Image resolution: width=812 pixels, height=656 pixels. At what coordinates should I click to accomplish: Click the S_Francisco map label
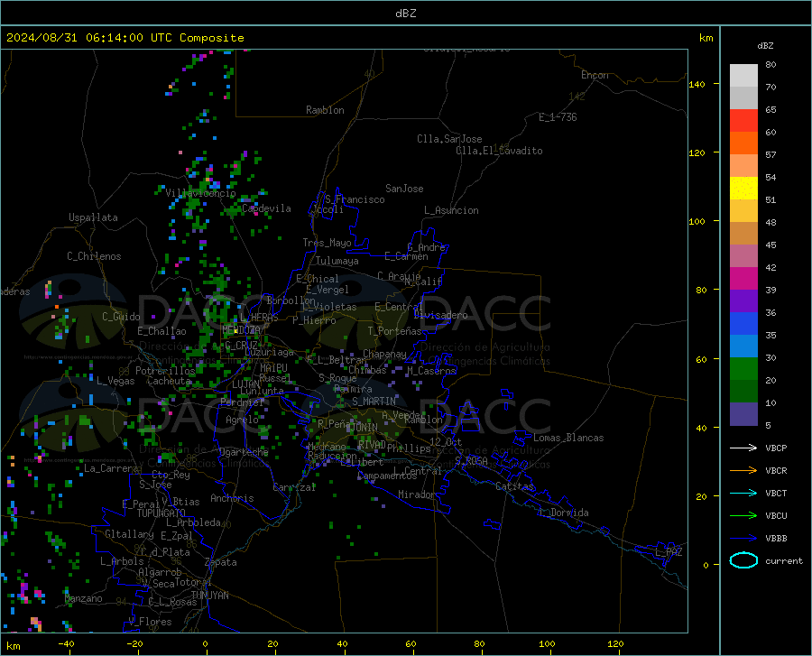355,199
